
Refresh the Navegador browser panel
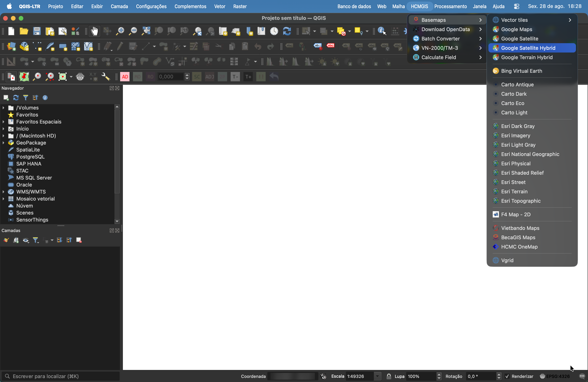pyautogui.click(x=16, y=98)
